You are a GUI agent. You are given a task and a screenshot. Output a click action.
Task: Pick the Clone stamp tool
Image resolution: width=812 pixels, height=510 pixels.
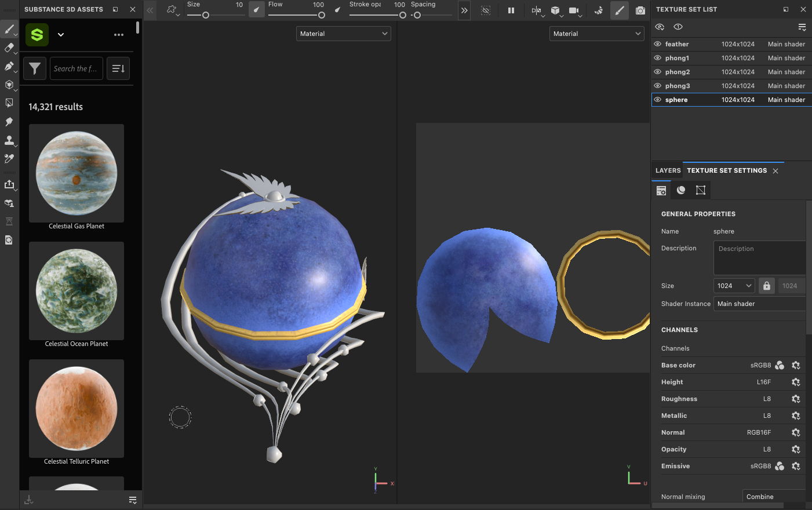pos(9,140)
